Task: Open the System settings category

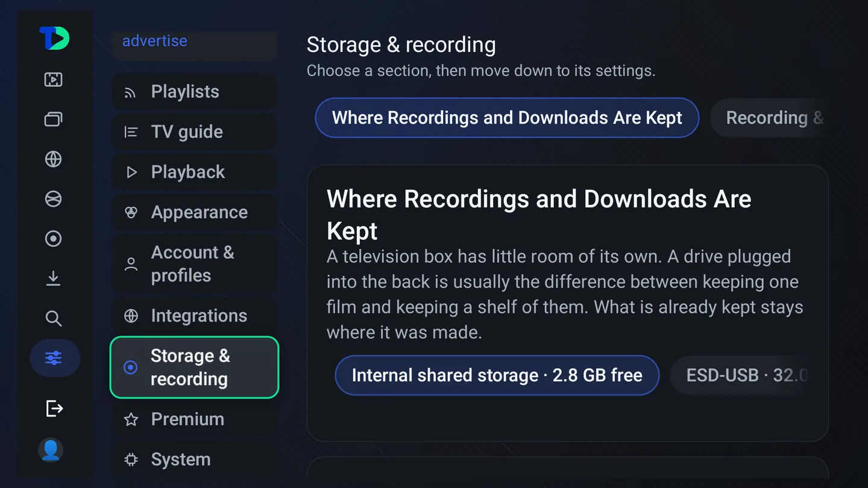Action: point(194,460)
